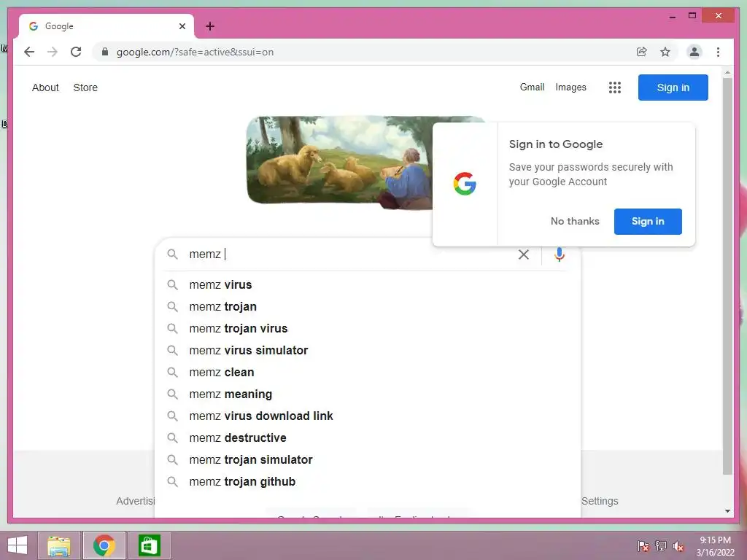The height and width of the screenshot is (560, 747).
Task: Open the About link
Action: click(45, 87)
